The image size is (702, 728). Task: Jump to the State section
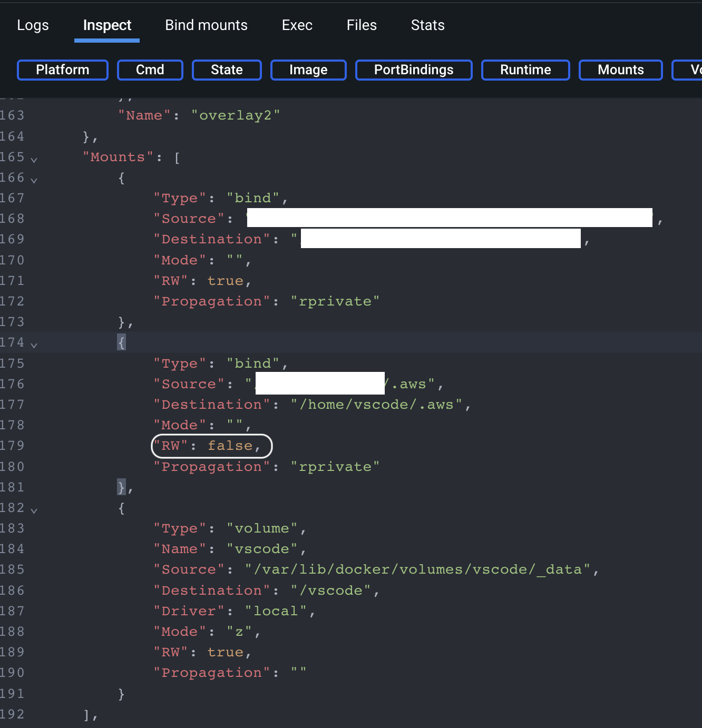227,70
